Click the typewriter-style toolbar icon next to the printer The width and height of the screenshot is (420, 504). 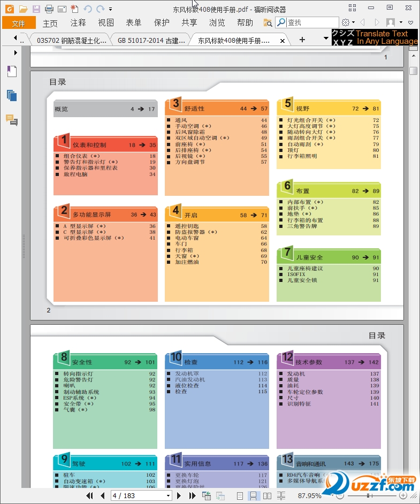(62, 9)
